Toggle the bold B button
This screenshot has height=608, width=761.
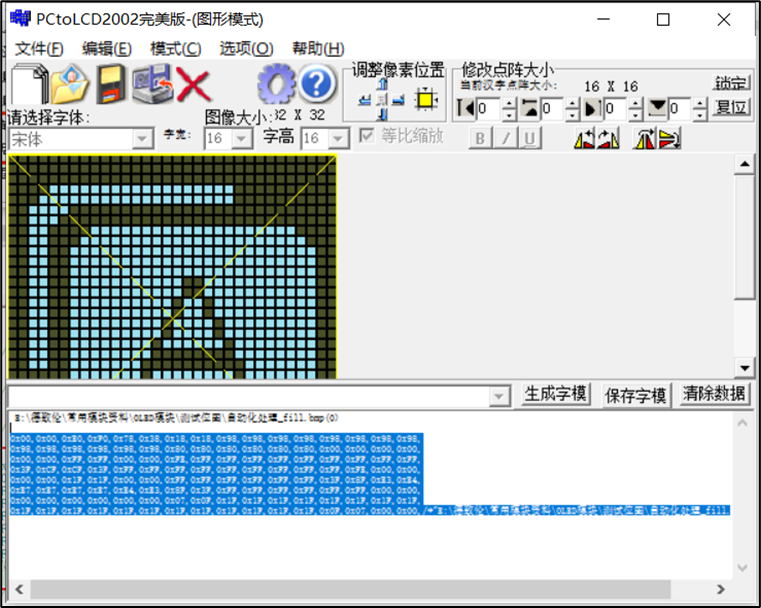click(480, 139)
